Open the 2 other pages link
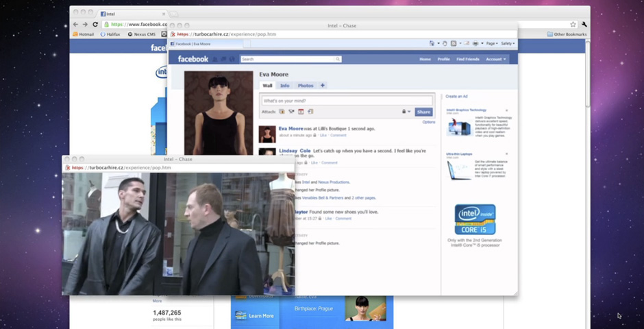 point(364,197)
